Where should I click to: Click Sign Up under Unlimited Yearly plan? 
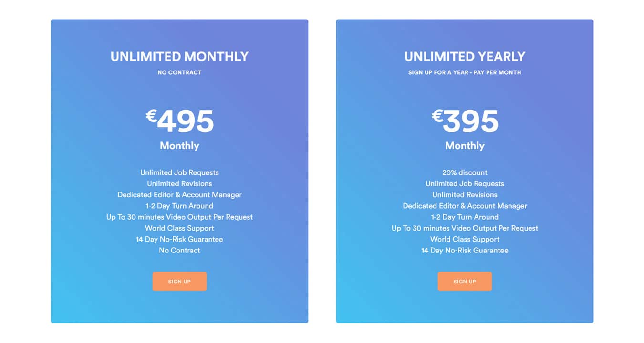pyautogui.click(x=465, y=282)
